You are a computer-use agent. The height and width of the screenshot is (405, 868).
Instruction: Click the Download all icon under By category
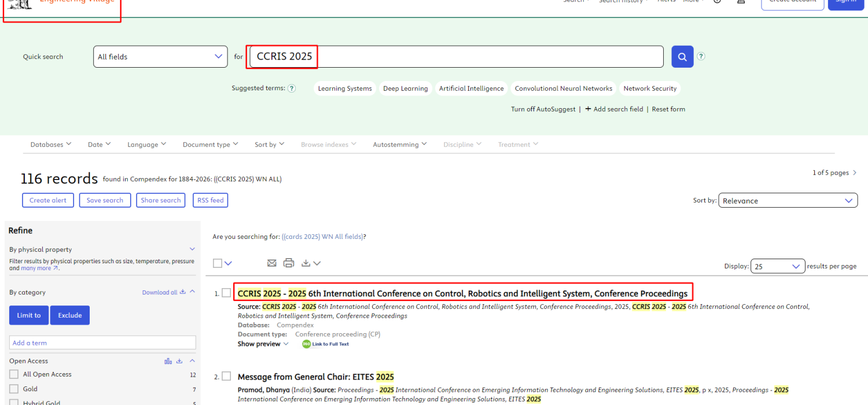183,292
